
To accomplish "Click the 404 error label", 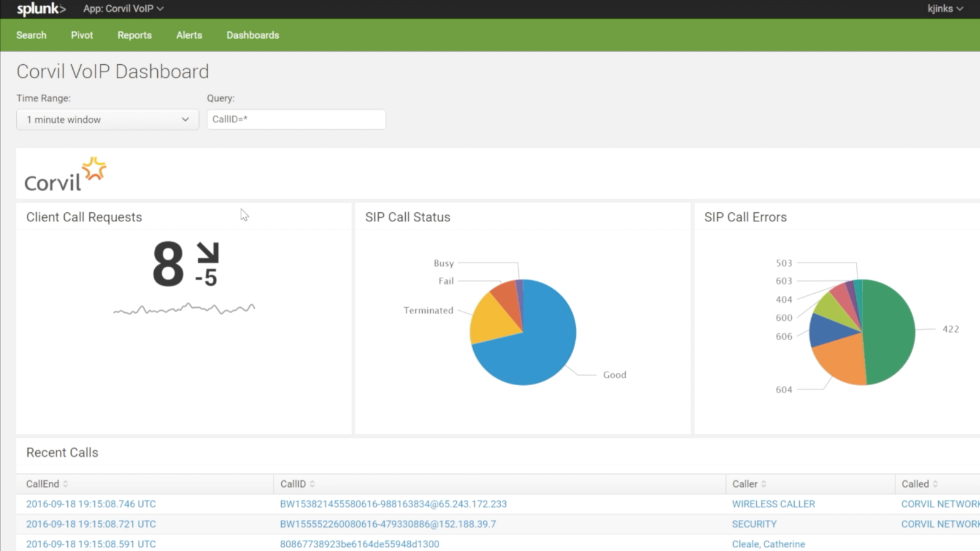I will click(x=784, y=300).
